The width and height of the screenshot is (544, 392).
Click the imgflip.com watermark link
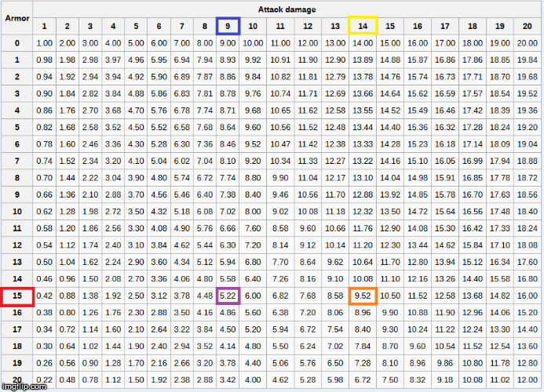point(24,386)
